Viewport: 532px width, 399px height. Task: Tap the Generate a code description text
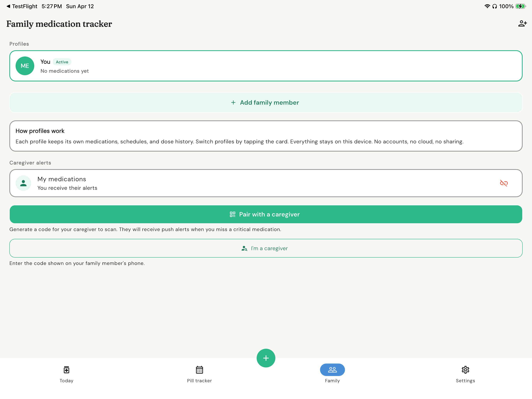pyautogui.click(x=145, y=229)
